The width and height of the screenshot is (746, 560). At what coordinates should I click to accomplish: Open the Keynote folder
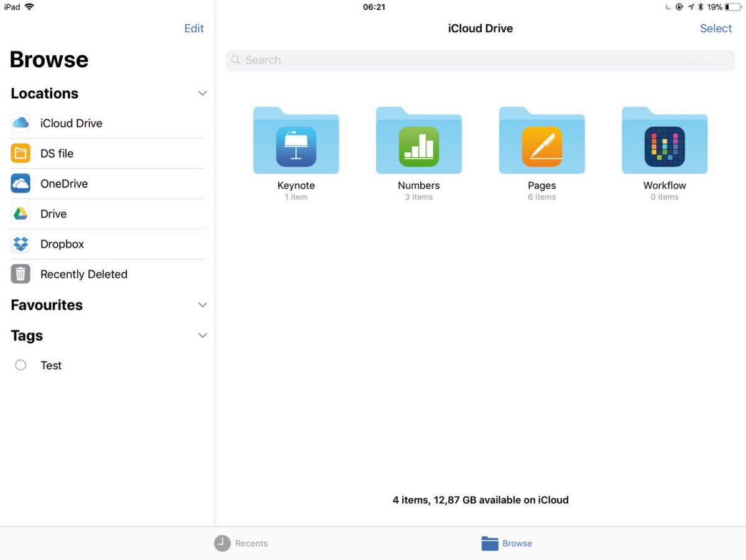(x=296, y=140)
